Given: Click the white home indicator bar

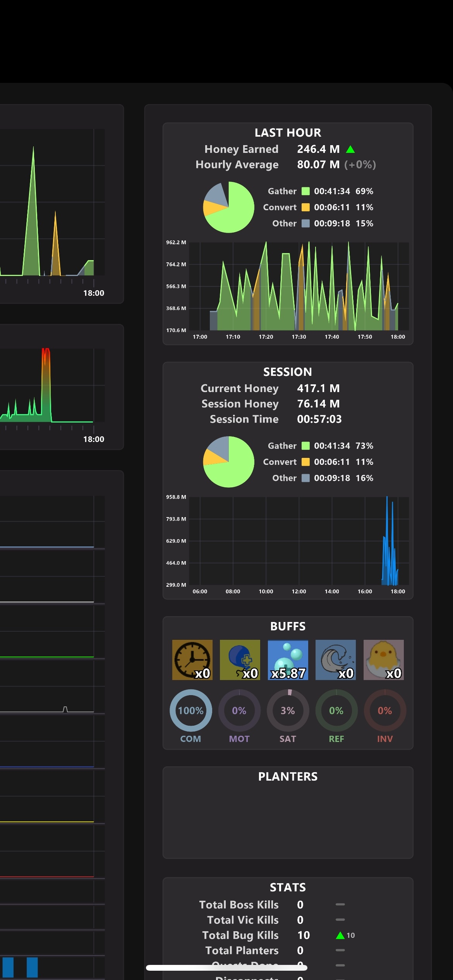Looking at the screenshot, I should tap(226, 968).
